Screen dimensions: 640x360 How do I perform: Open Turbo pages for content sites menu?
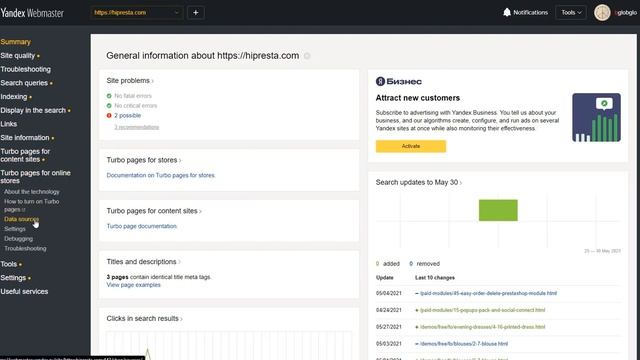25,155
